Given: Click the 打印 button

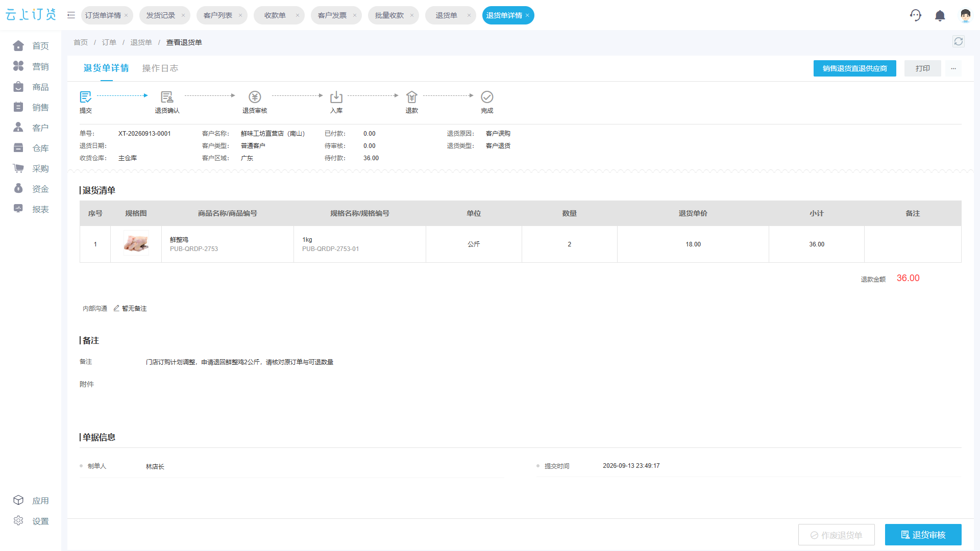Looking at the screenshot, I should click(922, 68).
